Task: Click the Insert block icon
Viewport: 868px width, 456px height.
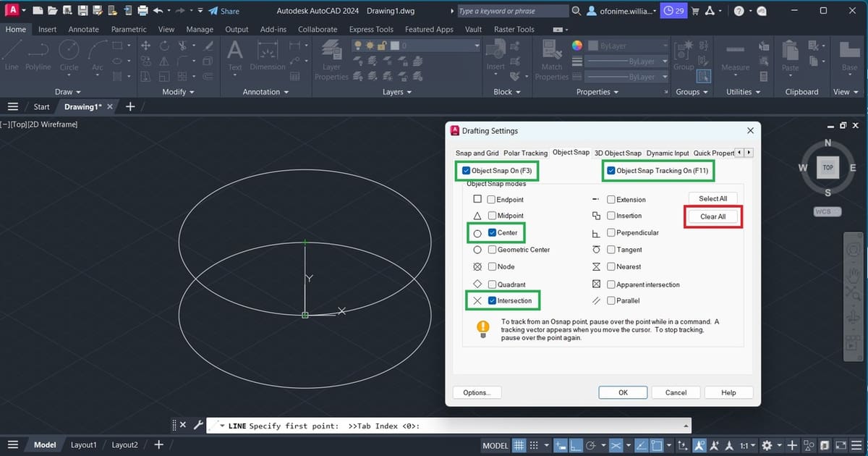Action: coord(495,54)
